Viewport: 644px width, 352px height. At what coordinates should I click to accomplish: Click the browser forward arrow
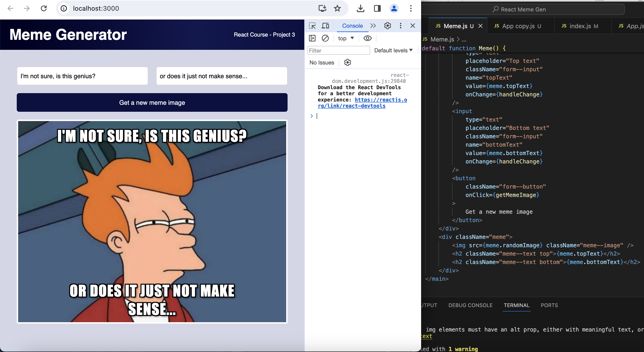coord(27,9)
